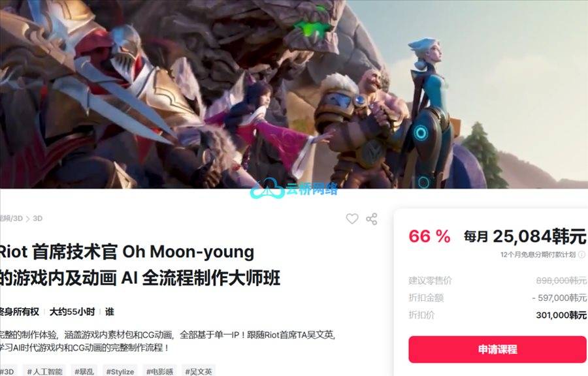The image size is (588, 376).
Task: Click the course hero banner image
Action: click(x=294, y=93)
